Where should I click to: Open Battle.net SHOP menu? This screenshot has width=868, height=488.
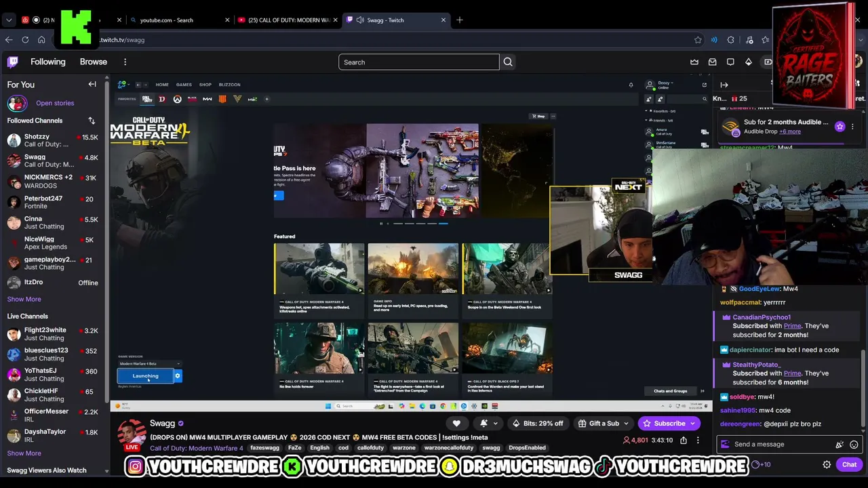205,85
